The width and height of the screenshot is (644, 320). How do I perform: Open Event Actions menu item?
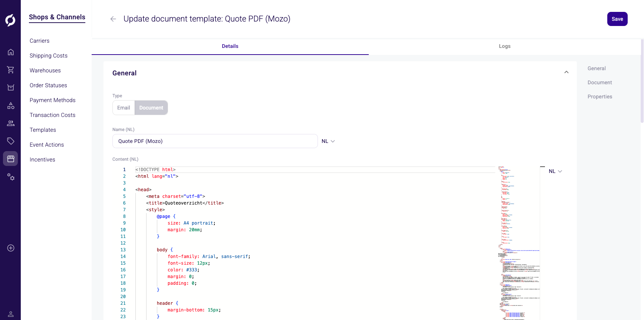tap(47, 145)
